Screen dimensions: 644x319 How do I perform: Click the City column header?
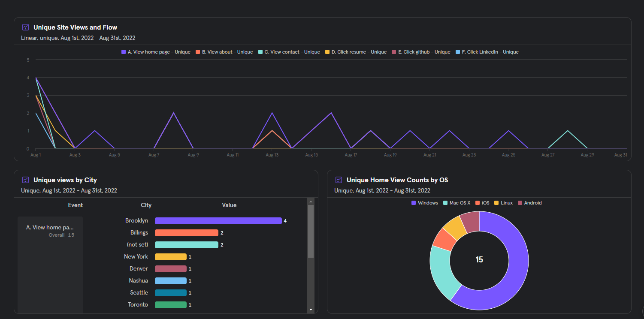(x=146, y=205)
